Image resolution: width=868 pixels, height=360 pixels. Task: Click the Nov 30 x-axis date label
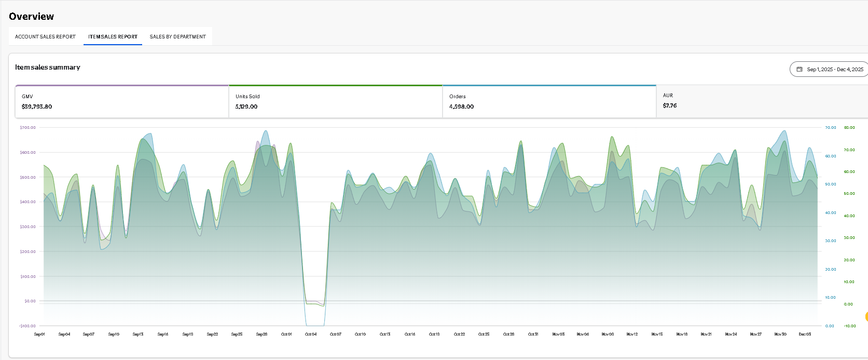pos(780,335)
